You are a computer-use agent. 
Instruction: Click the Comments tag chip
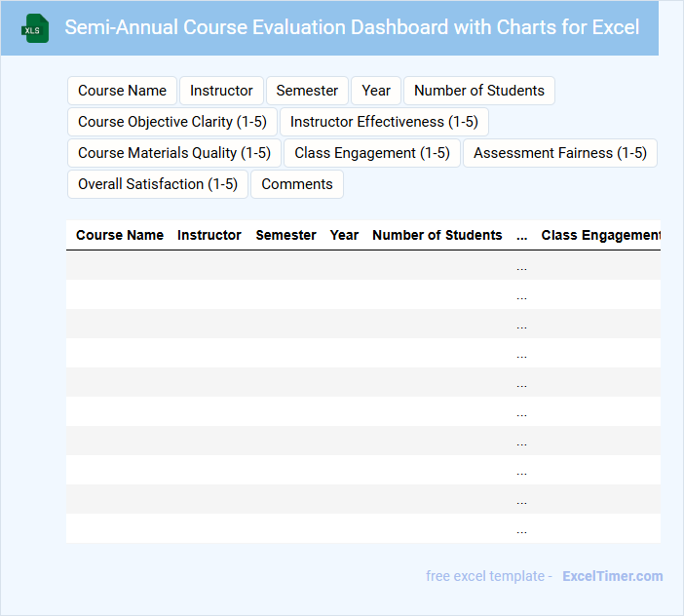click(297, 184)
